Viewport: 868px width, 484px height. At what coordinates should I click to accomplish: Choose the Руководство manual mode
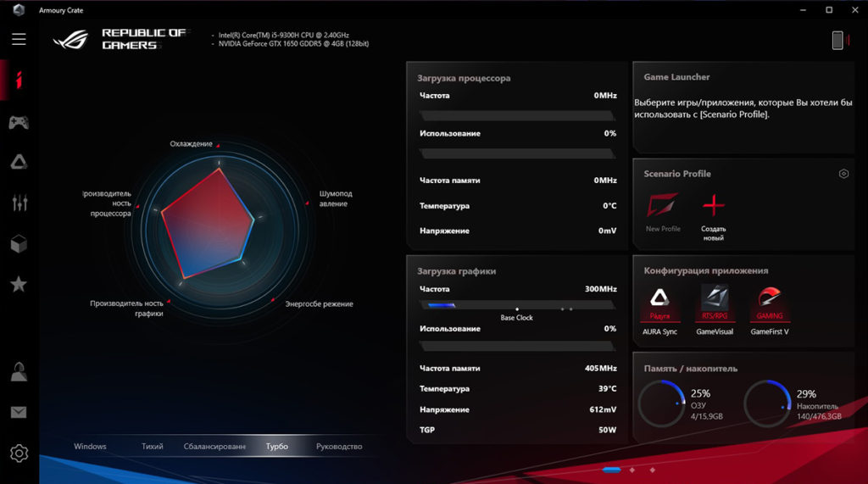pos(339,447)
